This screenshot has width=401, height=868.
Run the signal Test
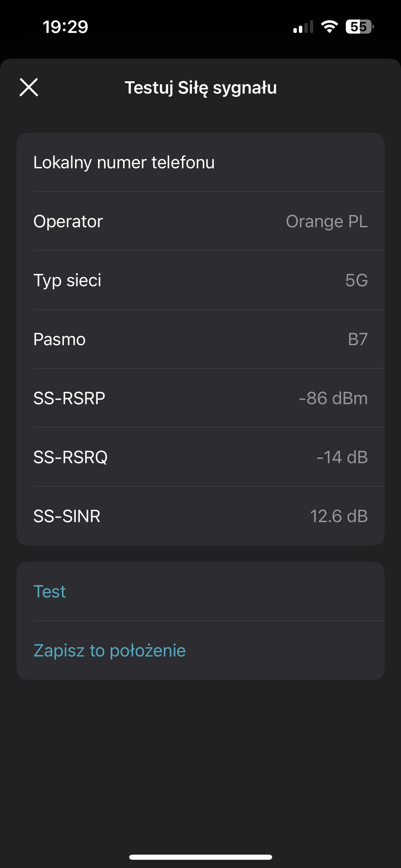coord(50,591)
